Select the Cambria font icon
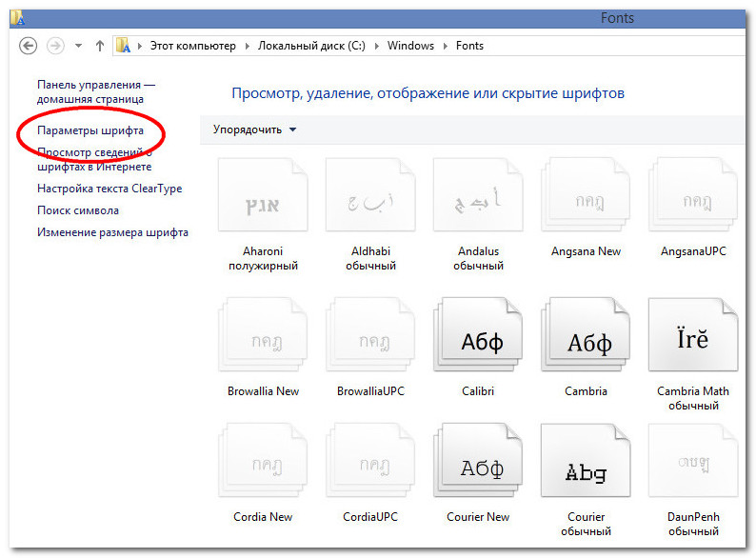This screenshot has width=756, height=558. click(x=586, y=334)
